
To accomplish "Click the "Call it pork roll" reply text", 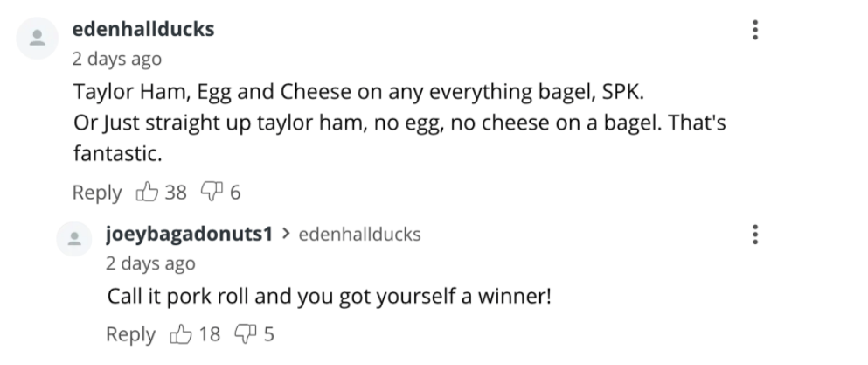I will 329,296.
